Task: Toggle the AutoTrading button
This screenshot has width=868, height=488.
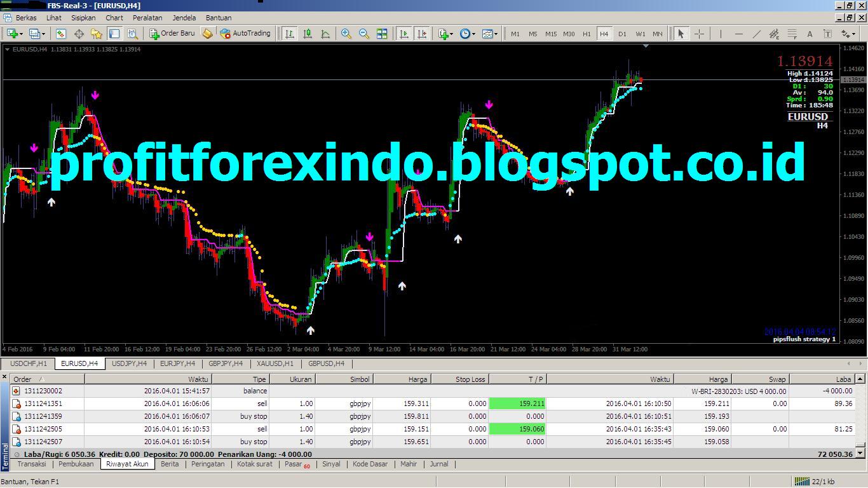Action: 245,34
